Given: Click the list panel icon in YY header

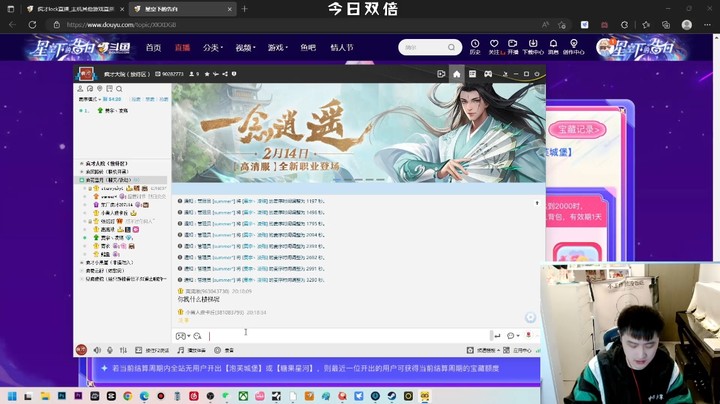Looking at the screenshot, I should [472, 74].
